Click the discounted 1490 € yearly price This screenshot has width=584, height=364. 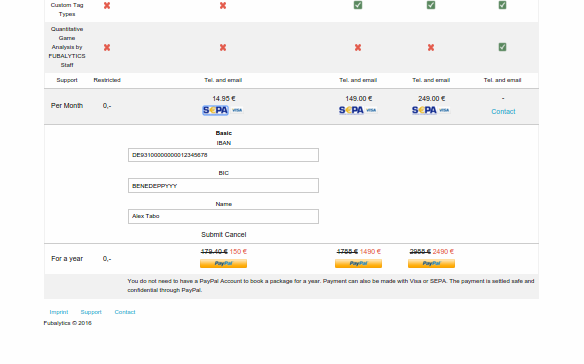370,252
